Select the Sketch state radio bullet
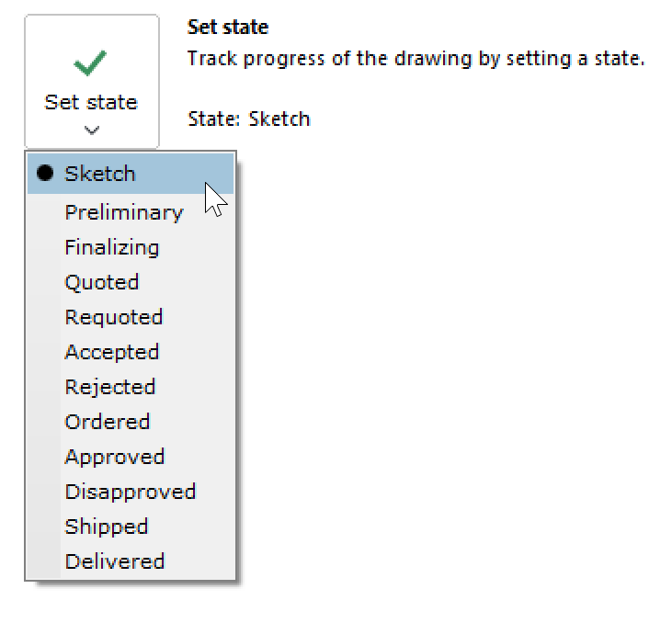 [44, 174]
